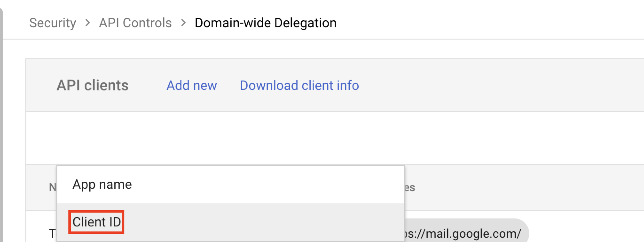Select App name from the filter menu

point(102,185)
